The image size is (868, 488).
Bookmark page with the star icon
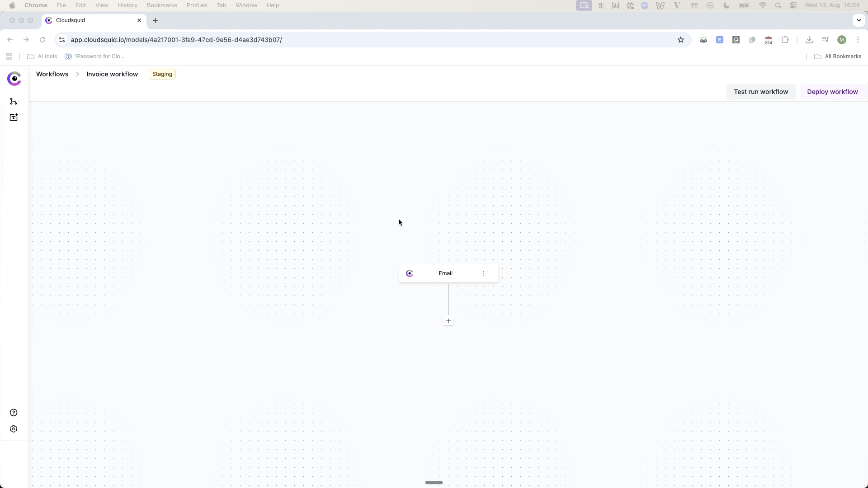click(x=681, y=40)
